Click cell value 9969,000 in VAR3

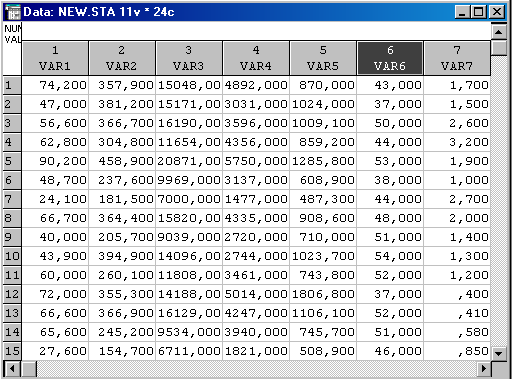[x=189, y=180]
